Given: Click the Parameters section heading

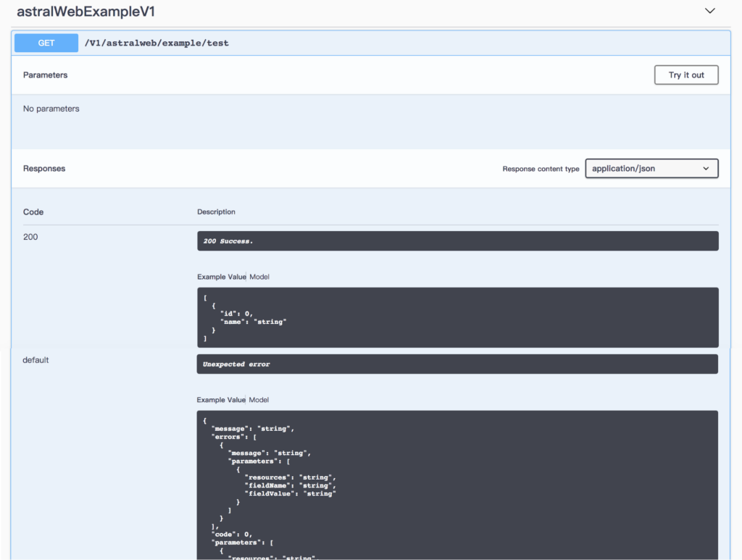Looking at the screenshot, I should (x=46, y=75).
